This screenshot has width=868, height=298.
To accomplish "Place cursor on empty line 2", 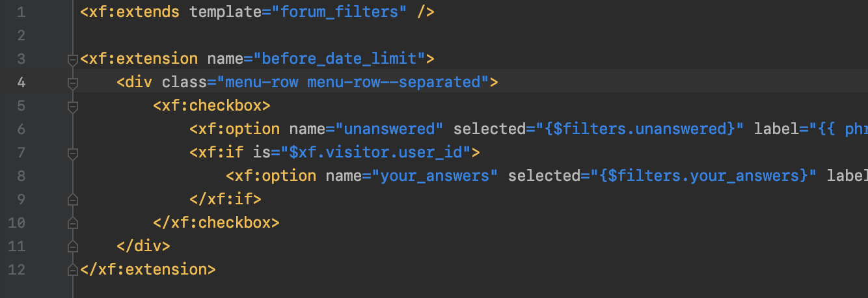I will [x=260, y=35].
